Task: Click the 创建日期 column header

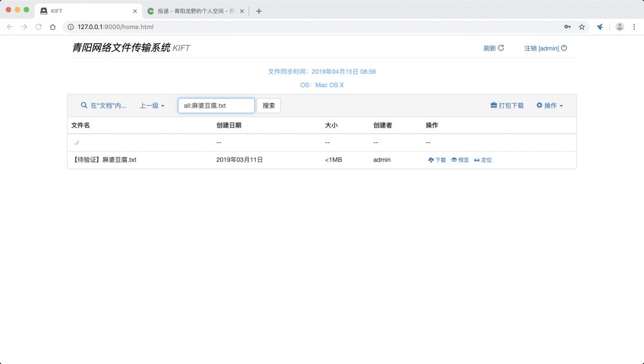Action: tap(229, 125)
